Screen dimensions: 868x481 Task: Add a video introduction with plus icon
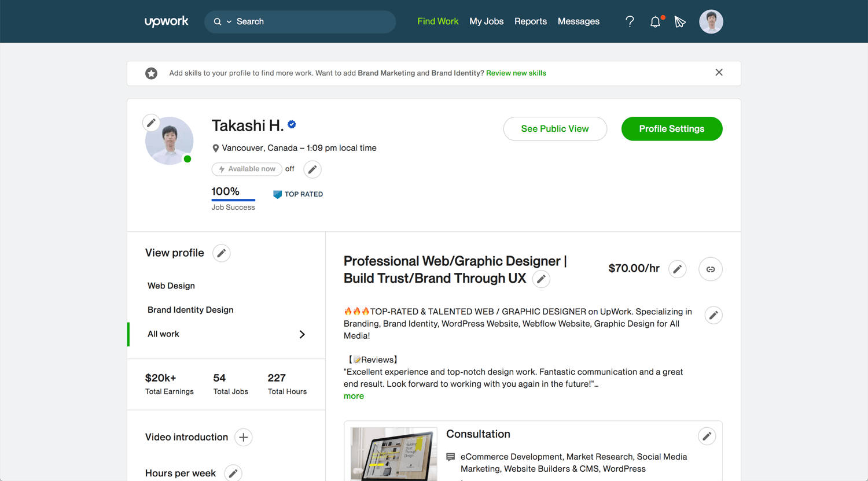[244, 437]
